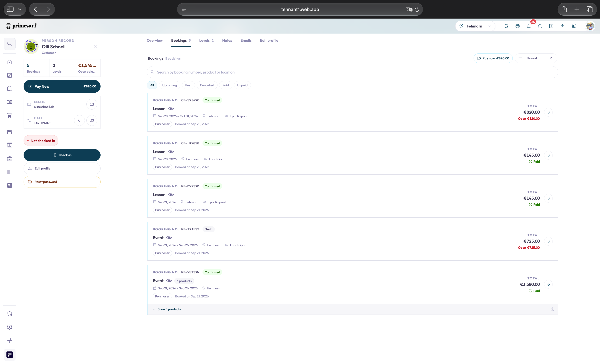Open the info icon in top bar

pyautogui.click(x=540, y=26)
